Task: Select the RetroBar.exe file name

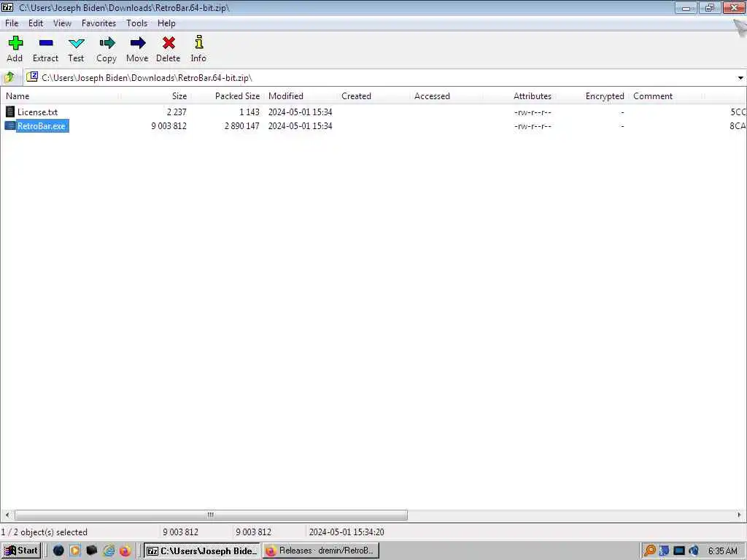Action: (42, 125)
